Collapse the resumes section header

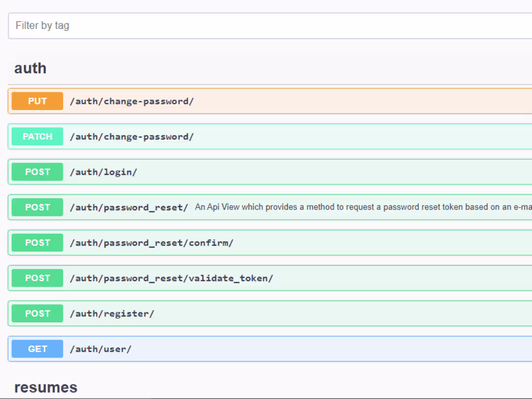click(x=46, y=386)
